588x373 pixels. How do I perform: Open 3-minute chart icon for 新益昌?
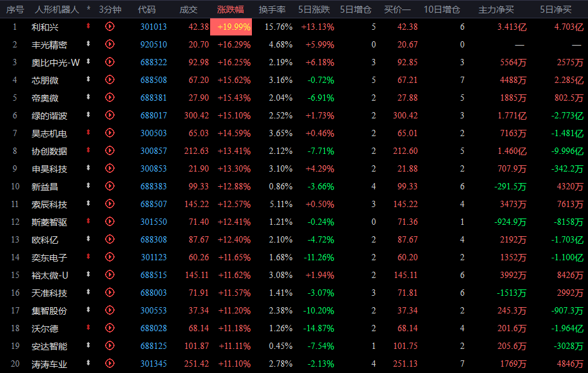109,186
